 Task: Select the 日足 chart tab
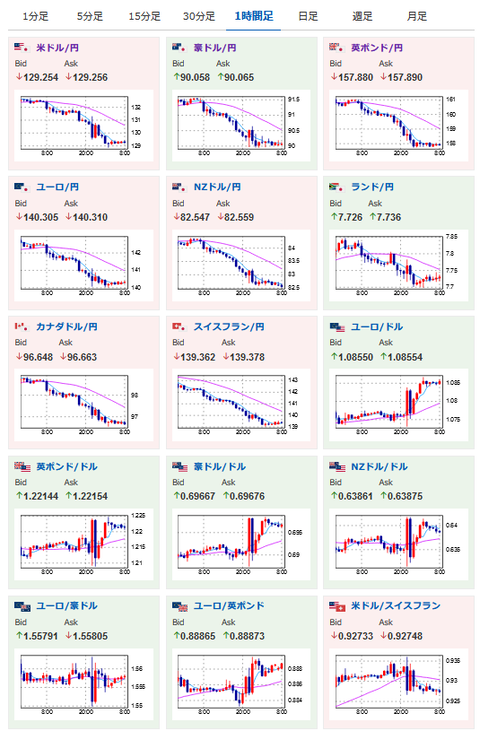(x=308, y=16)
